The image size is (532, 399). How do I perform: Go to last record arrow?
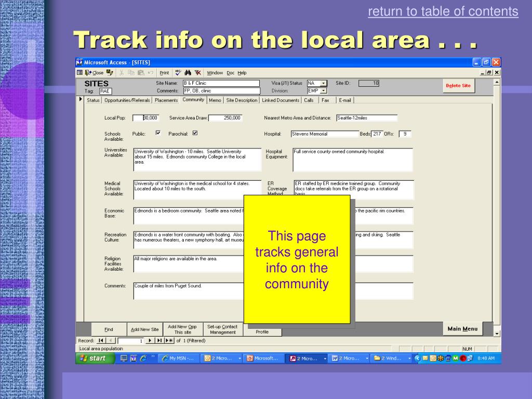[159, 340]
